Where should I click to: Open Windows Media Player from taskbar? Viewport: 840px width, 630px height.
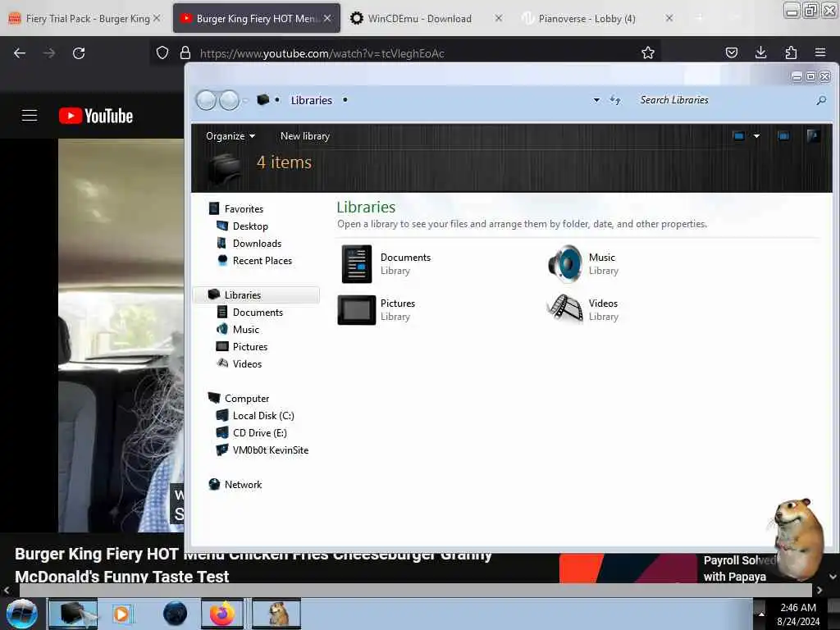coord(121,614)
